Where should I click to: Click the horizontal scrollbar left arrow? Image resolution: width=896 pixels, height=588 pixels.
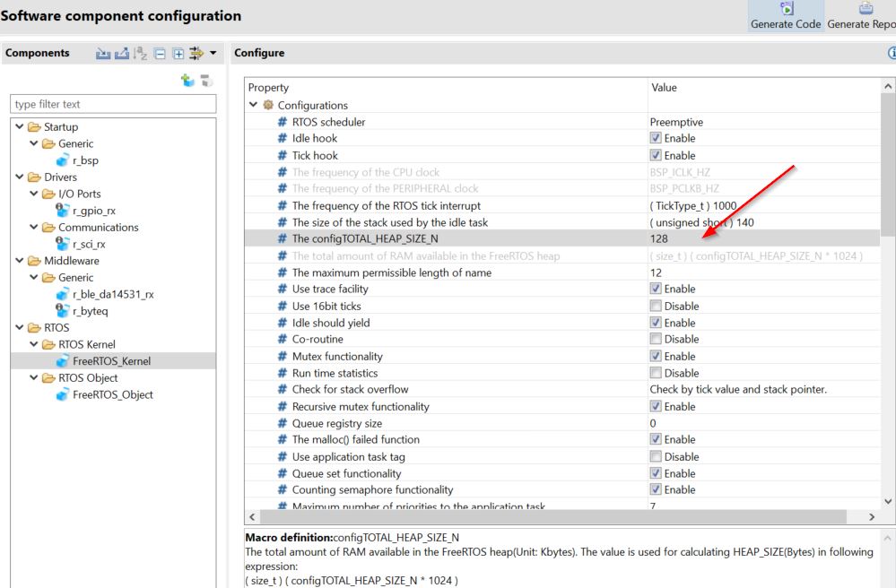[x=252, y=516]
